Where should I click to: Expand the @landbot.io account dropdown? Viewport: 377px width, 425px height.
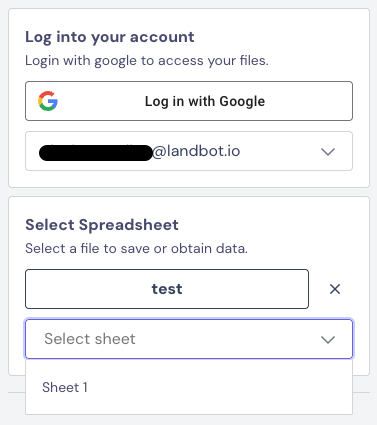(x=189, y=151)
